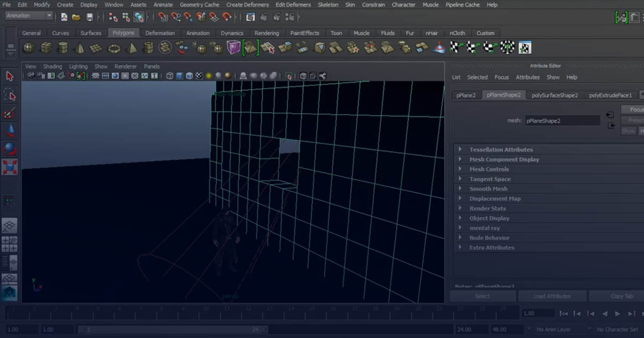Create a polygon Sphere from the Polygons shelf
Screen dimensions: 644x338
pos(28,47)
